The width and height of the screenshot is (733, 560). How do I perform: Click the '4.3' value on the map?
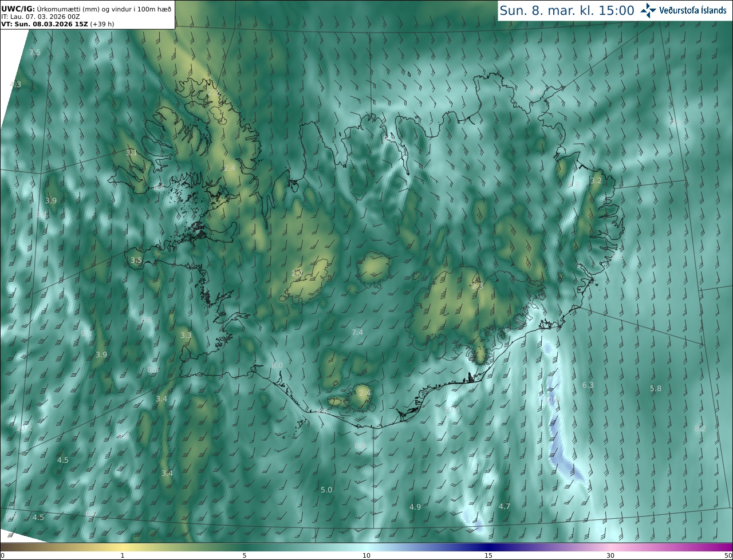tap(15, 84)
